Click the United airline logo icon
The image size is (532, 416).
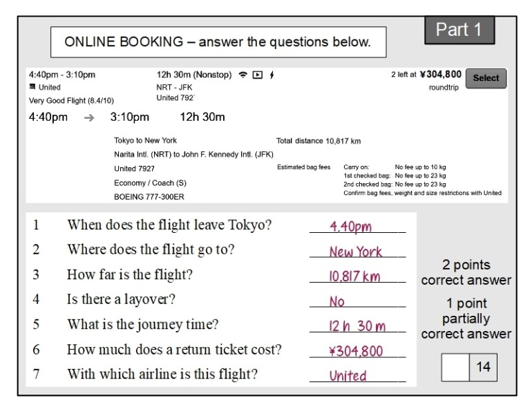click(32, 88)
